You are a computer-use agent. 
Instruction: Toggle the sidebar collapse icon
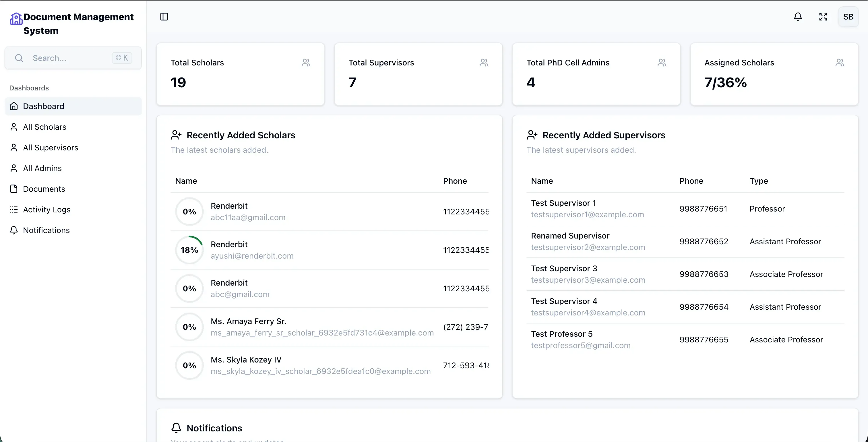[164, 17]
